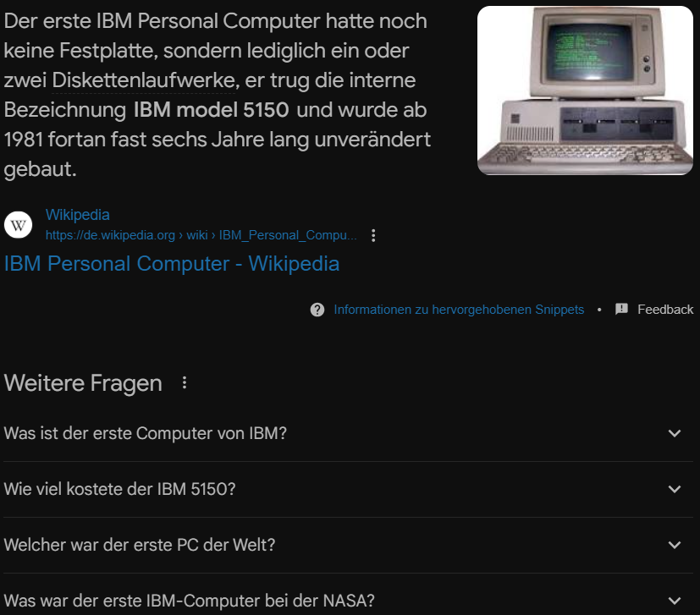Click chevron beside IBM 5150 cost question
This screenshot has width=700, height=615.
coord(675,489)
